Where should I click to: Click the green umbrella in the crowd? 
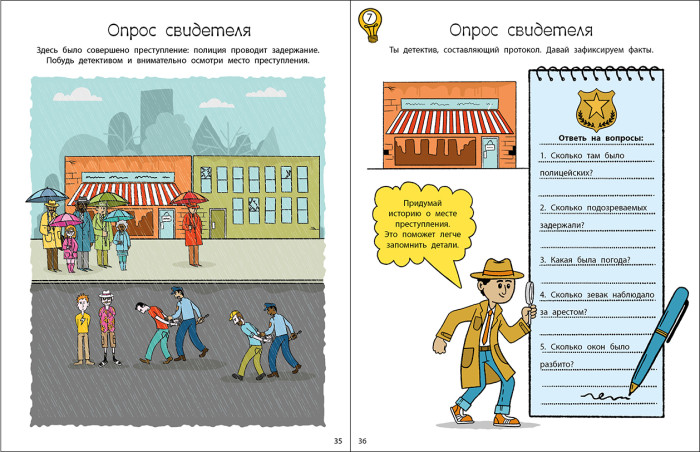(108, 198)
